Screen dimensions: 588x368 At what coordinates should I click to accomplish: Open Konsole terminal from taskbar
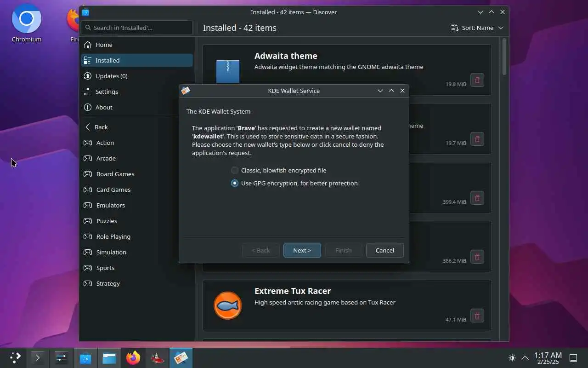point(38,357)
